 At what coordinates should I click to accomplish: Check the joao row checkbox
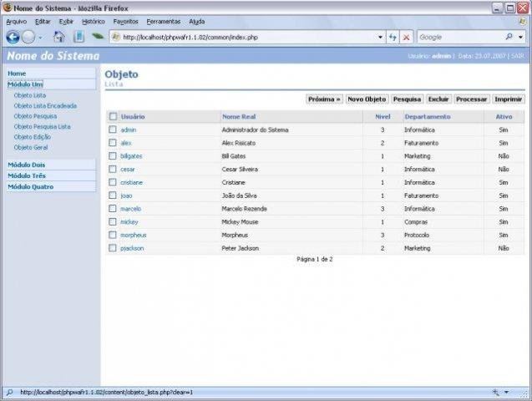tap(113, 195)
